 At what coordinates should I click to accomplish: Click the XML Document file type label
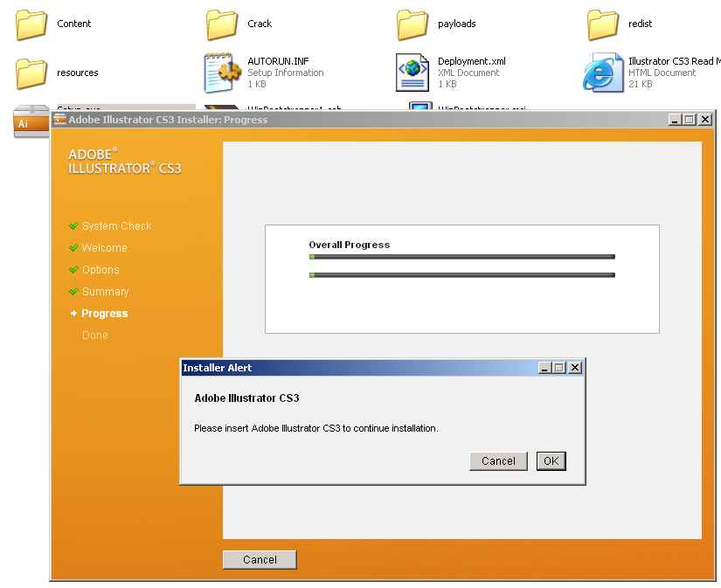coord(468,73)
